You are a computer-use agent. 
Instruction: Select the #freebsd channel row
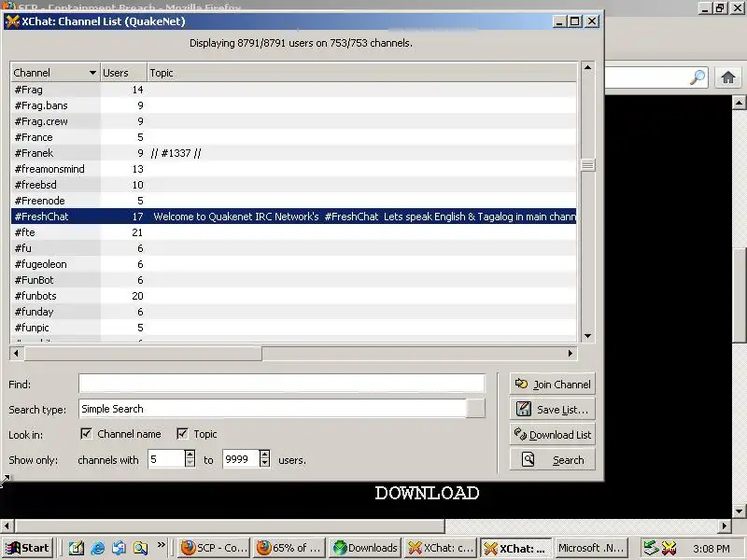pos(293,185)
